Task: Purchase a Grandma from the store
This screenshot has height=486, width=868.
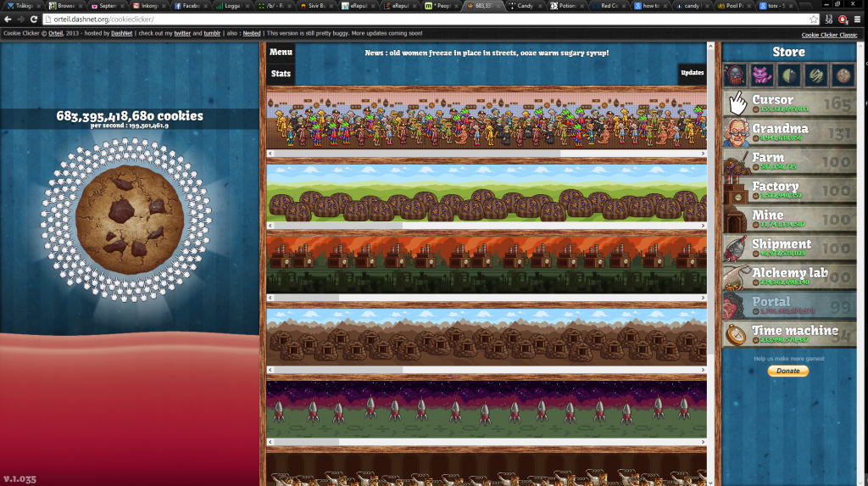Action: (x=789, y=132)
